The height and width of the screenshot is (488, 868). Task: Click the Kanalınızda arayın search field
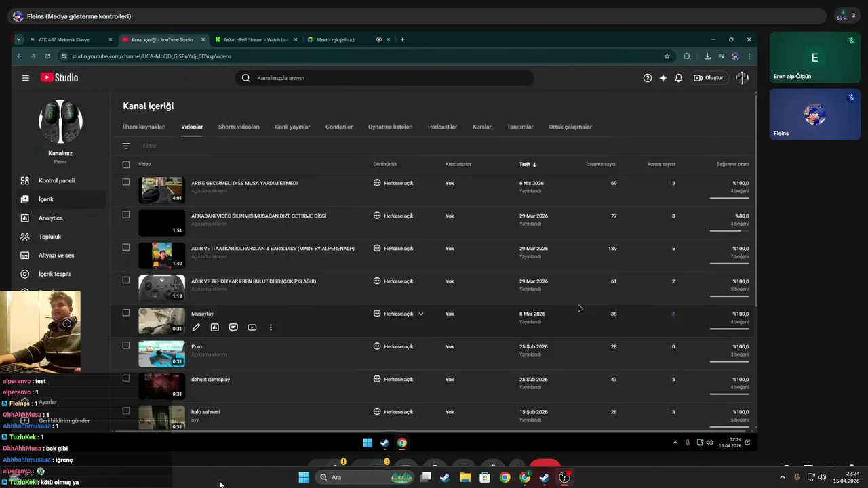click(x=384, y=78)
